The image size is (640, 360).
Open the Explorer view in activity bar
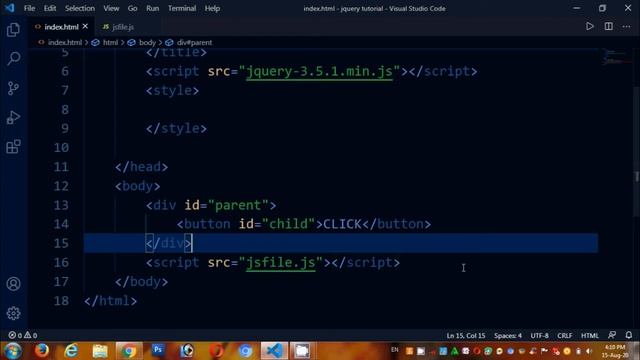click(13, 29)
